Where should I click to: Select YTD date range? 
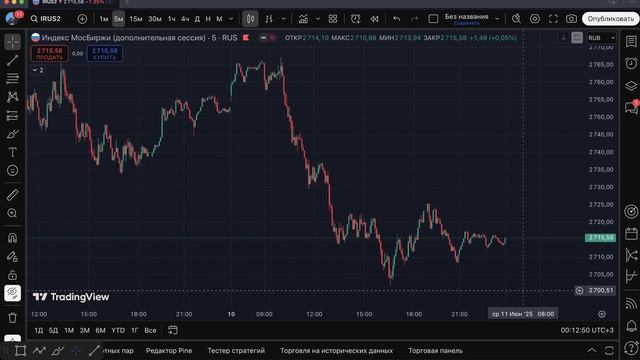coord(118,330)
